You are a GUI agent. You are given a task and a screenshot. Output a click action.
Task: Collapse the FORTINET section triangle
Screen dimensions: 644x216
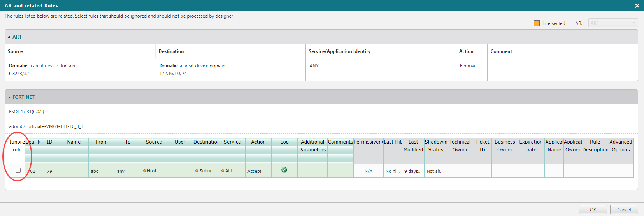point(9,97)
